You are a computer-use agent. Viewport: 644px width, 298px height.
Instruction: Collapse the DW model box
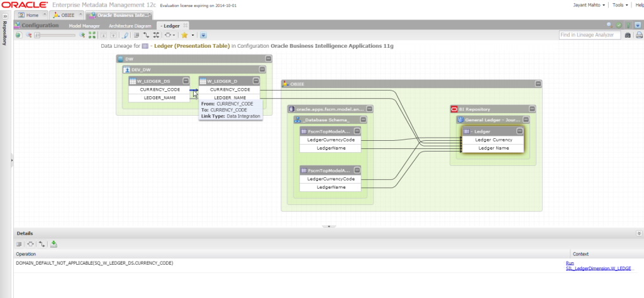click(268, 58)
